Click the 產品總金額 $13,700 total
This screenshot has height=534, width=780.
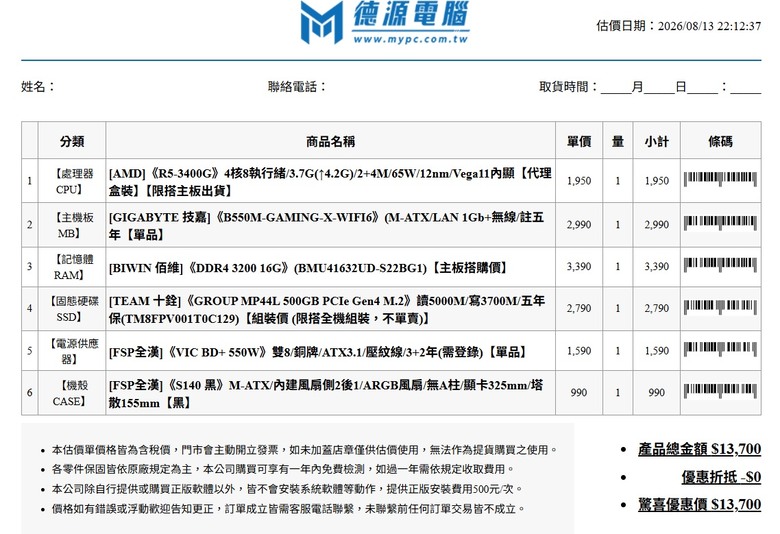tap(699, 449)
